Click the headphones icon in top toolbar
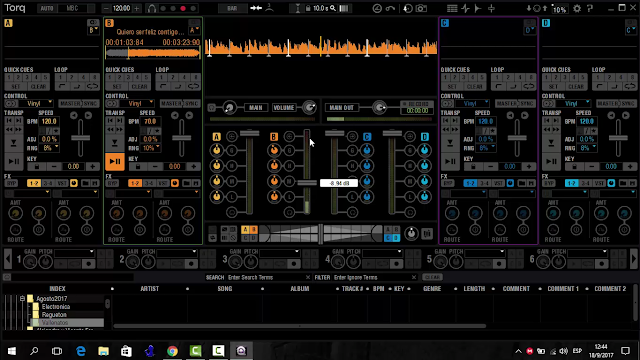Image resolution: width=640 pixels, height=360 pixels. click(x=151, y=8)
